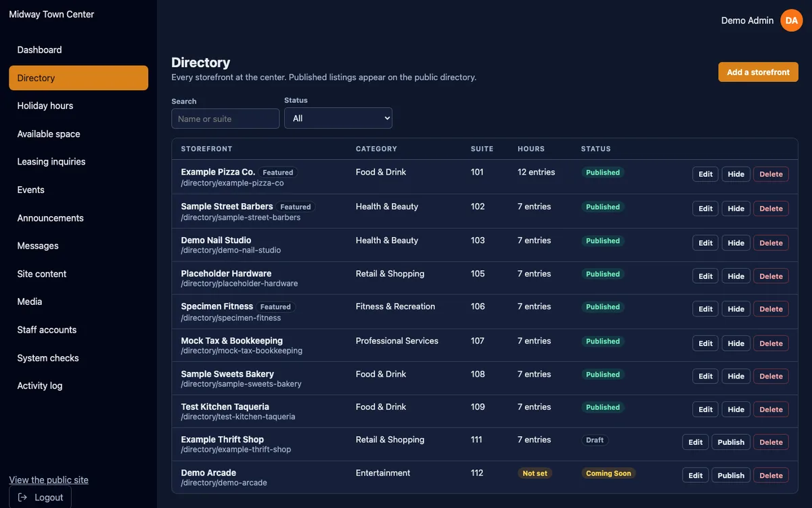Hide Specimen Fitness storefront
The width and height of the screenshot is (812, 508).
736,309
